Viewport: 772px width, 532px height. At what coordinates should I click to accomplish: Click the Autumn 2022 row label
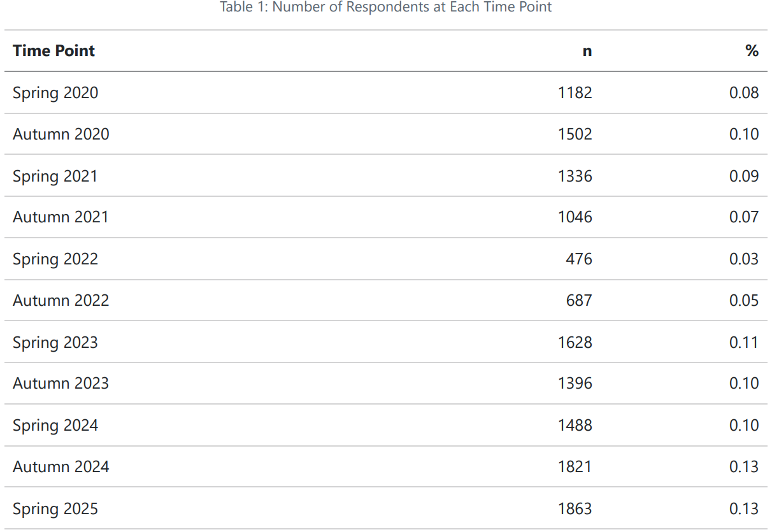point(61,301)
